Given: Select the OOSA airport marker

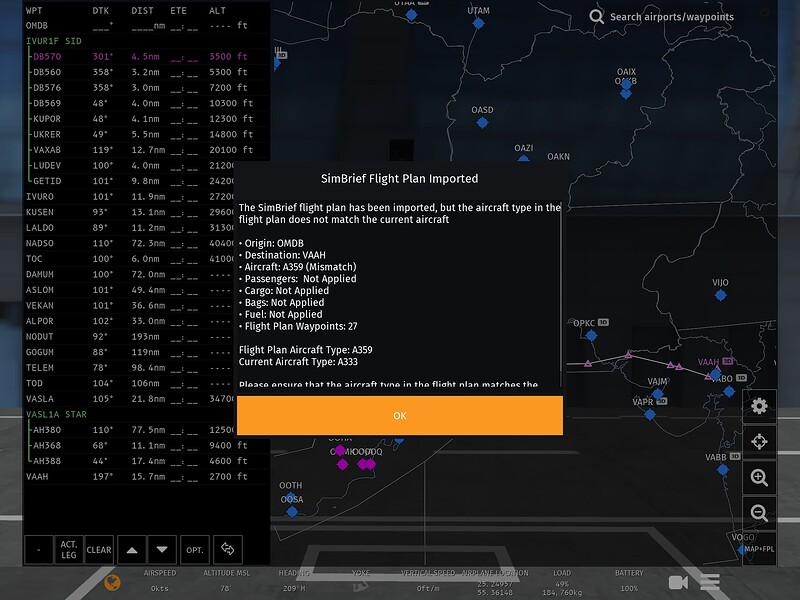Looking at the screenshot, I should click(292, 511).
